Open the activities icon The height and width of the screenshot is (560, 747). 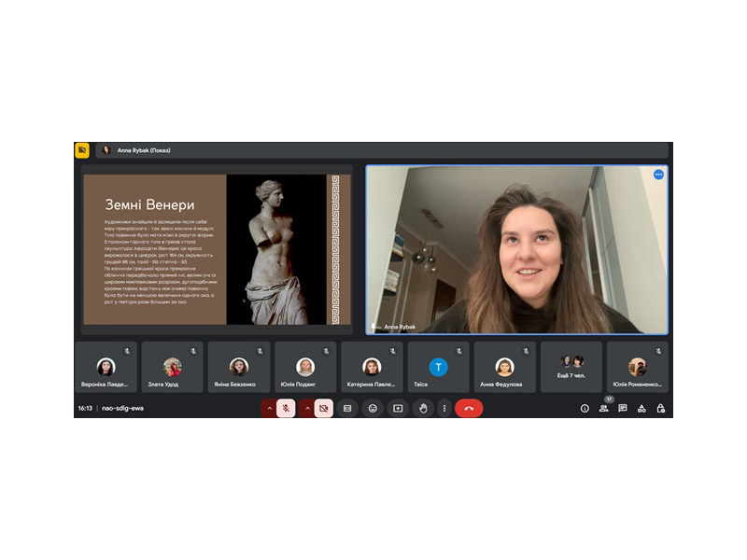(x=641, y=408)
